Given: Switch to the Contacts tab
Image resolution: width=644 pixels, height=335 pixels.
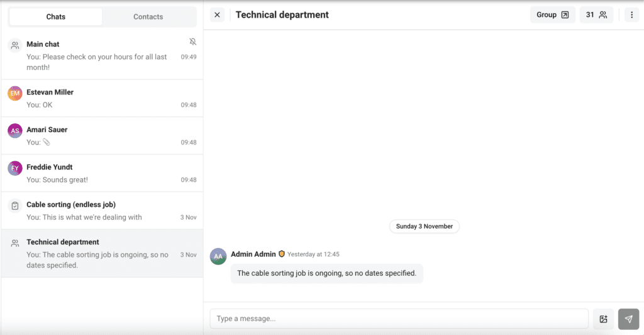Looking at the screenshot, I should 148,17.
